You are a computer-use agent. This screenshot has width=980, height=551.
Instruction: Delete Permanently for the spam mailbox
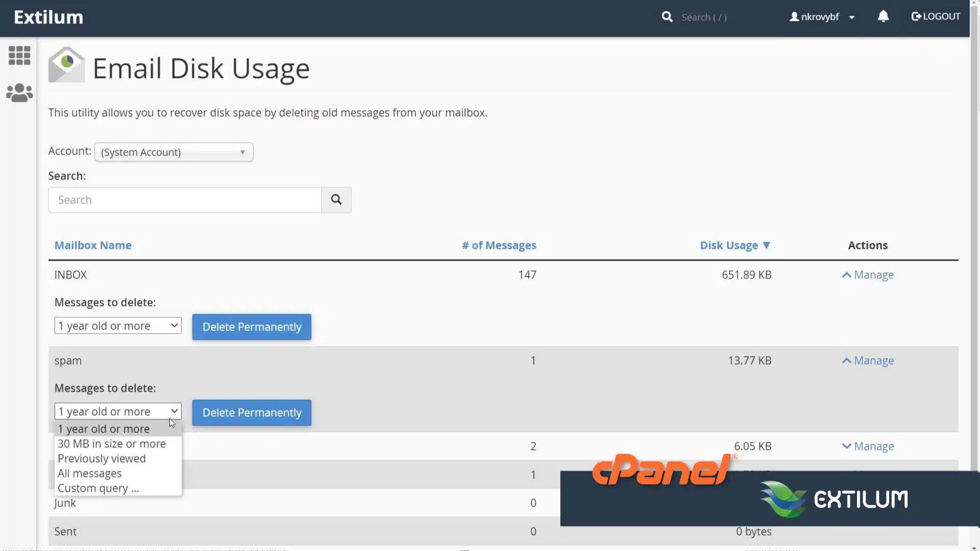(x=252, y=413)
